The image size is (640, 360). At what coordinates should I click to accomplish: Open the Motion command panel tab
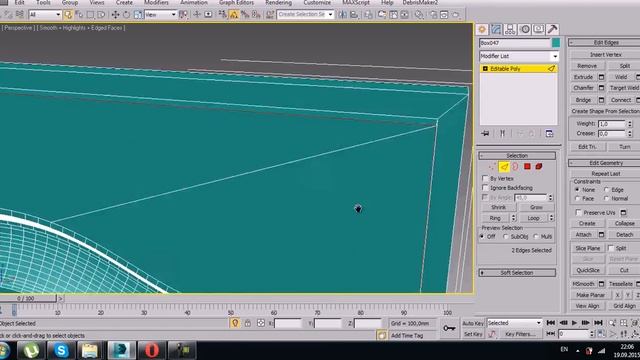pyautogui.click(x=525, y=29)
